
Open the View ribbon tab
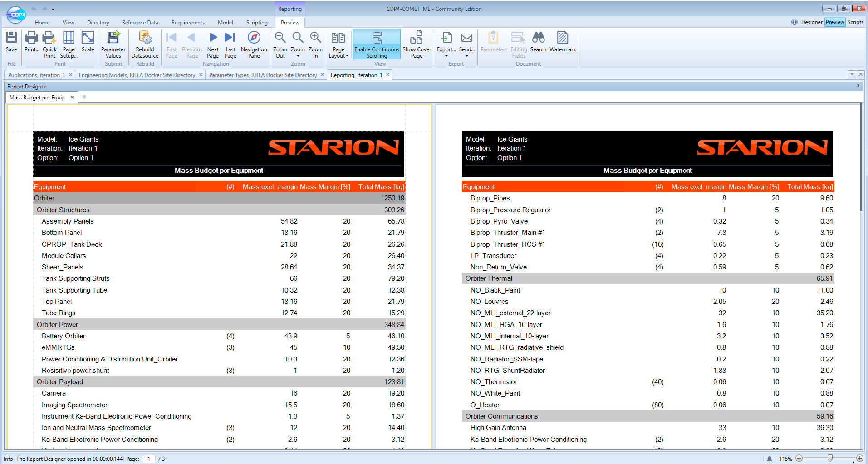point(69,23)
